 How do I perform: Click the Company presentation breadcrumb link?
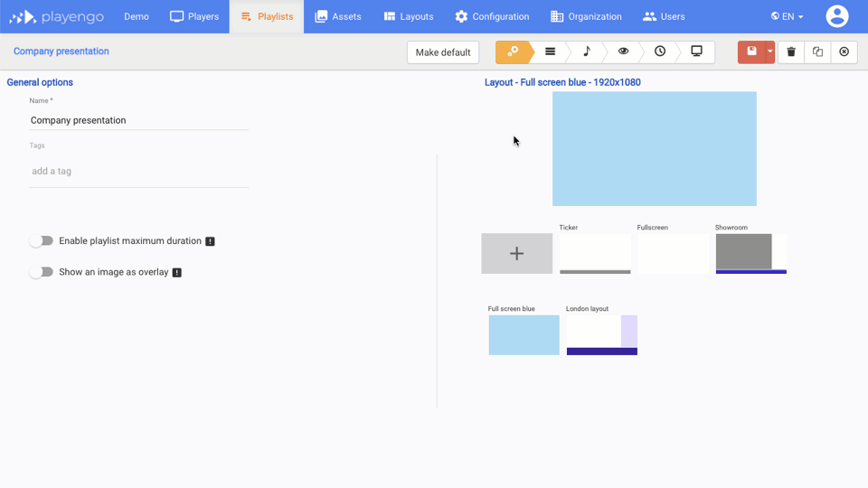(x=61, y=51)
